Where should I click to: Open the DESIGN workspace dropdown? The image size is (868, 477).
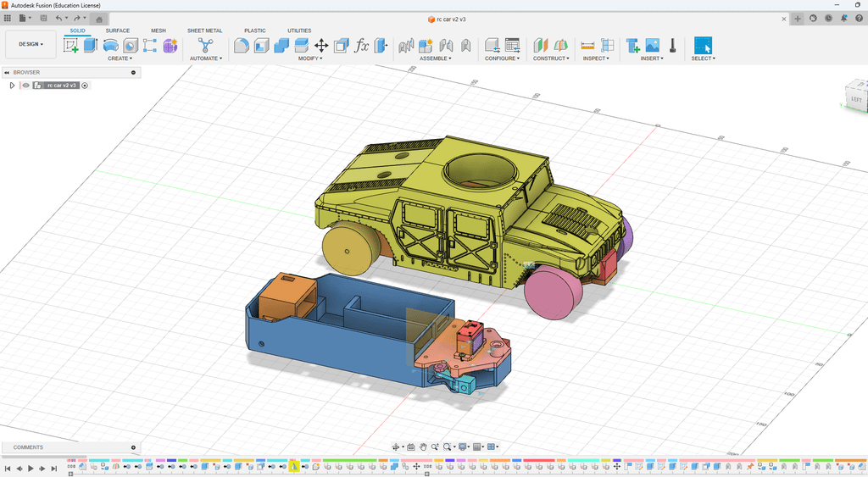(31, 44)
